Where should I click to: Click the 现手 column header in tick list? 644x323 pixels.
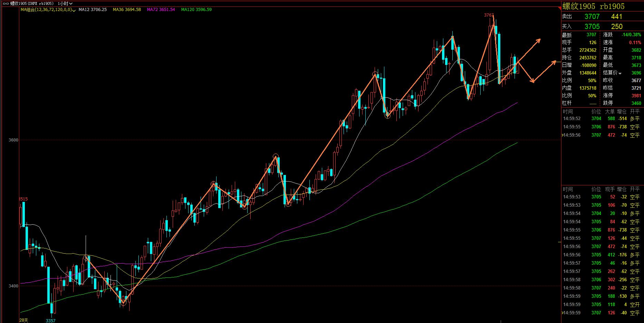point(610,189)
